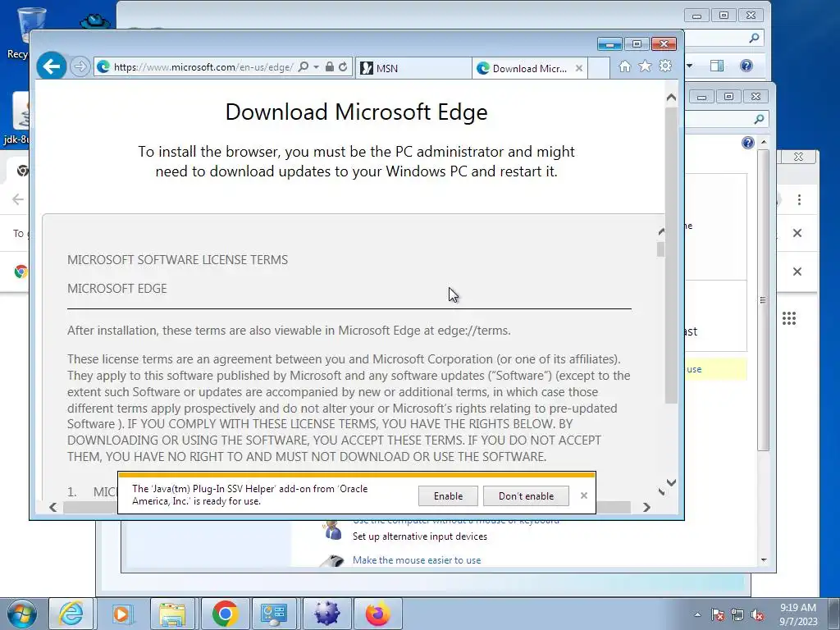This screenshot has height=630, width=840.
Task: Click the horizontal scrollbar right arrow
Action: [646, 507]
